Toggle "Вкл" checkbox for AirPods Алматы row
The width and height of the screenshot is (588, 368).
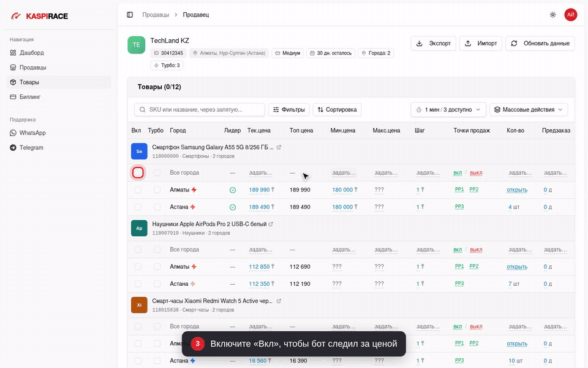tap(138, 267)
